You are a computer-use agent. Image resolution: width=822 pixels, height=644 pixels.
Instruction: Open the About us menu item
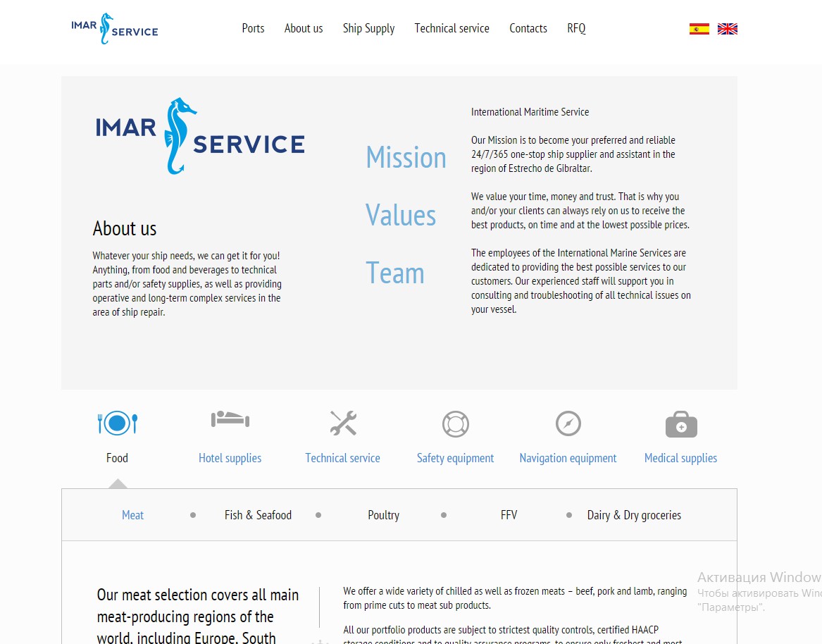click(x=304, y=28)
